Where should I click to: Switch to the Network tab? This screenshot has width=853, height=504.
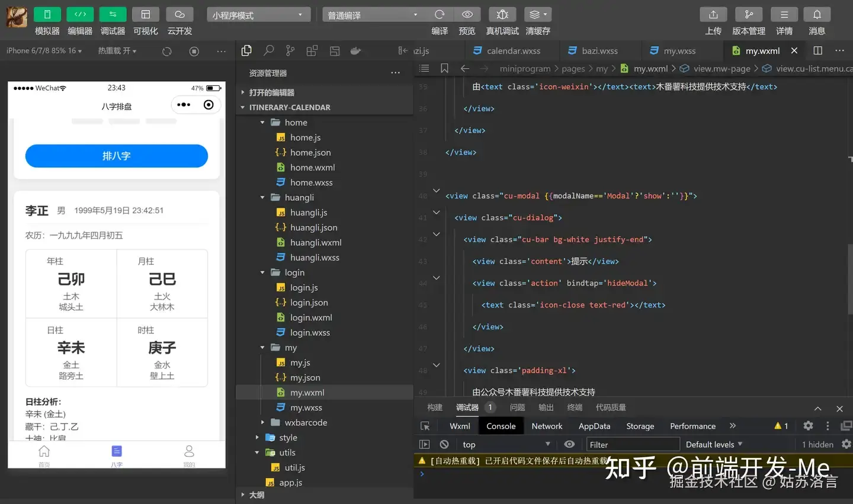(547, 426)
